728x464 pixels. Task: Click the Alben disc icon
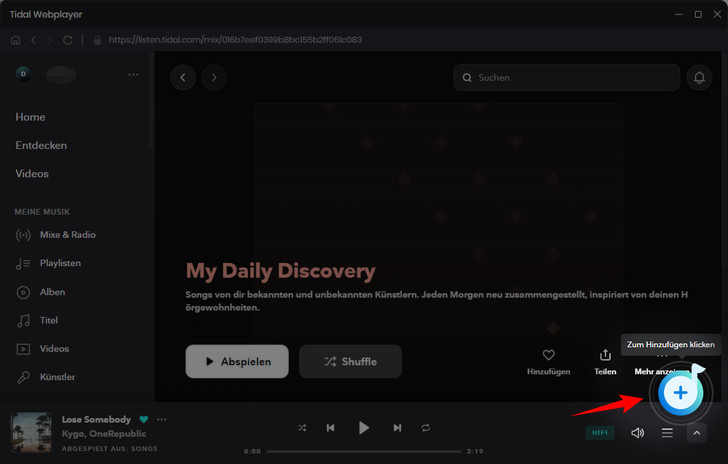pyautogui.click(x=23, y=292)
